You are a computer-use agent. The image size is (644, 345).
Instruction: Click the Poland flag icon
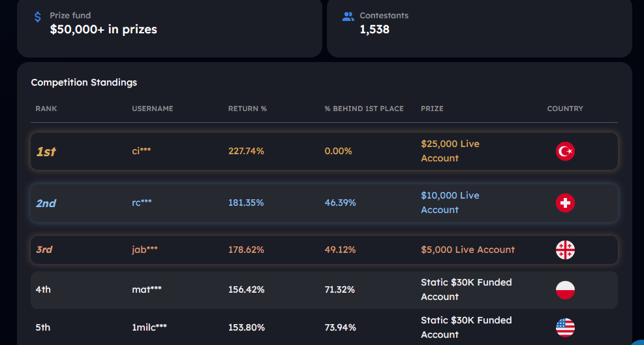click(565, 290)
